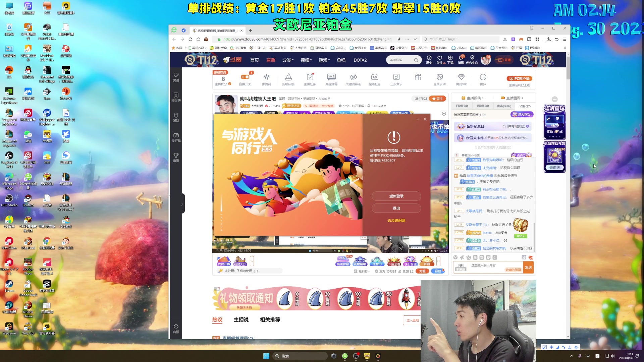Toggle the 直播开关 live switch
Image resolution: width=644 pixels, height=362 pixels.
tap(246, 77)
